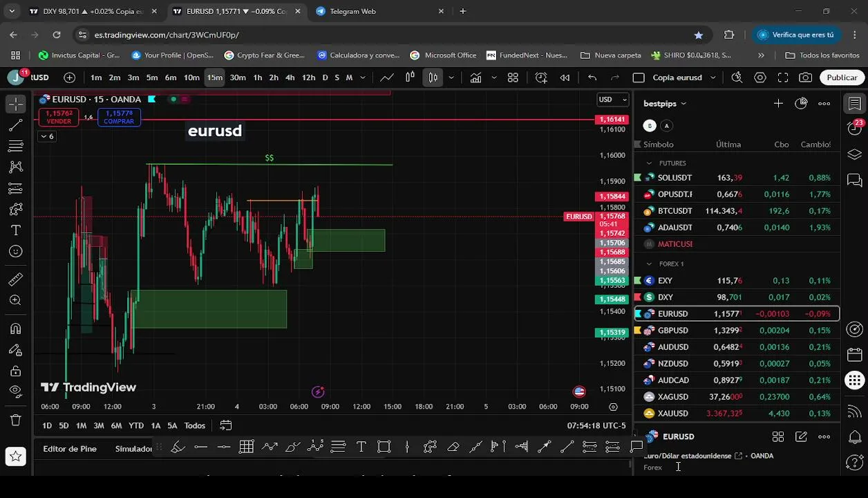Image resolution: width=868 pixels, height=498 pixels.
Task: Expand the collapsed indicators legend showing 6
Action: pyautogui.click(x=47, y=136)
